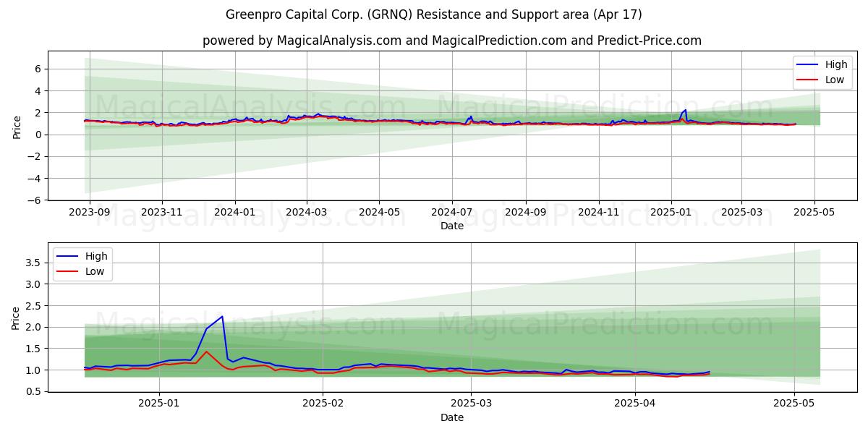Click the '2024-07' x-axis label in the top chart
Screen dimensions: 868x434
pyautogui.click(x=452, y=213)
